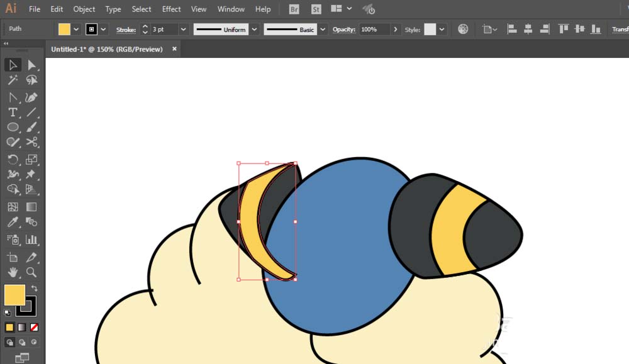Select the Blend tool

pos(31,222)
